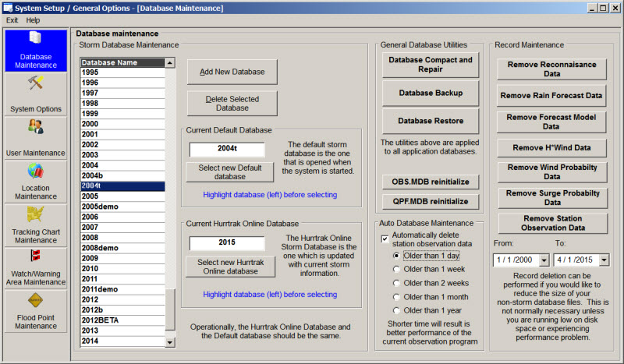The height and width of the screenshot is (364, 624).
Task: Select database 2013 in list
Action: pos(122,331)
